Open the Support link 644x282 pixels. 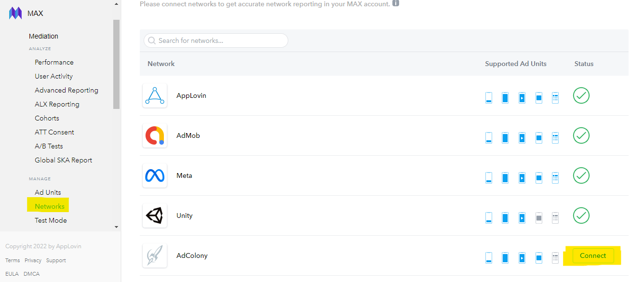coord(56,260)
